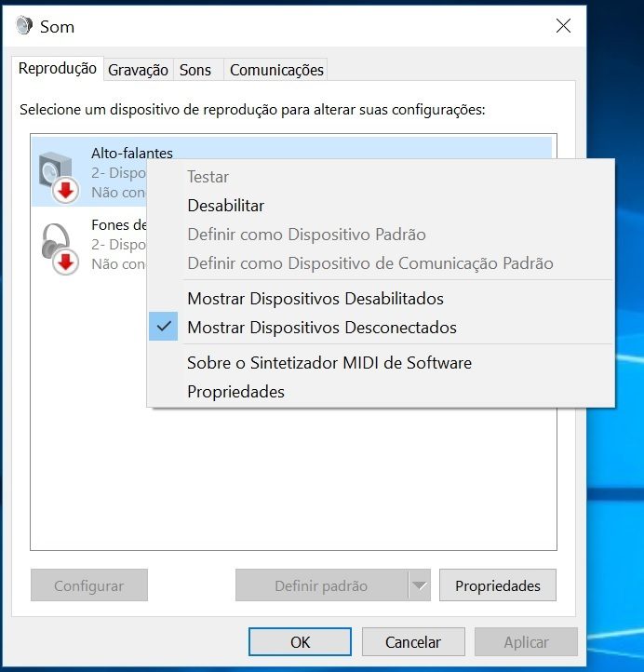The width and height of the screenshot is (644, 672).
Task: Open the Gravação tab
Action: coord(138,70)
